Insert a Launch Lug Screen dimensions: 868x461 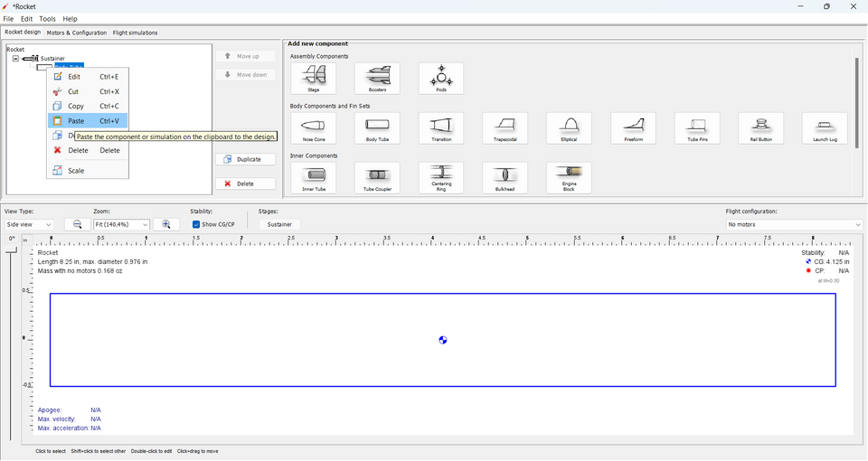(825, 128)
